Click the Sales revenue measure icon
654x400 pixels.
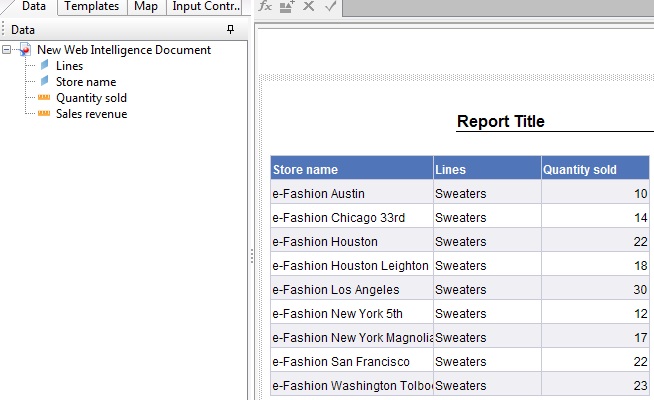point(44,114)
